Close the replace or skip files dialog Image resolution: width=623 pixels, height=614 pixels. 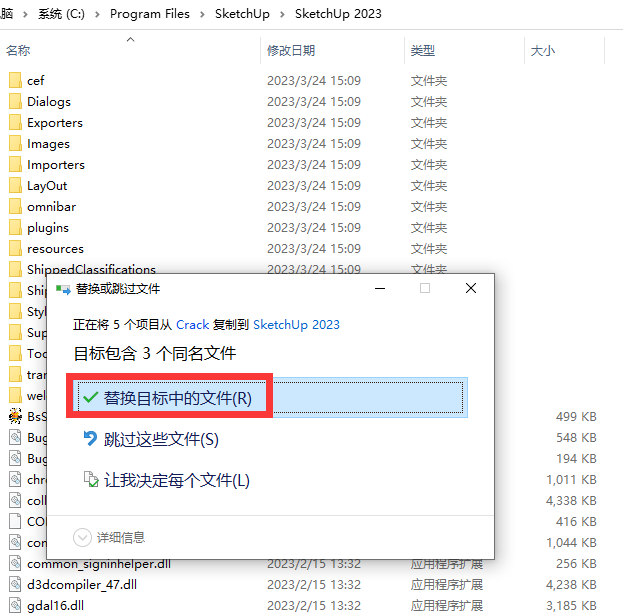click(471, 288)
